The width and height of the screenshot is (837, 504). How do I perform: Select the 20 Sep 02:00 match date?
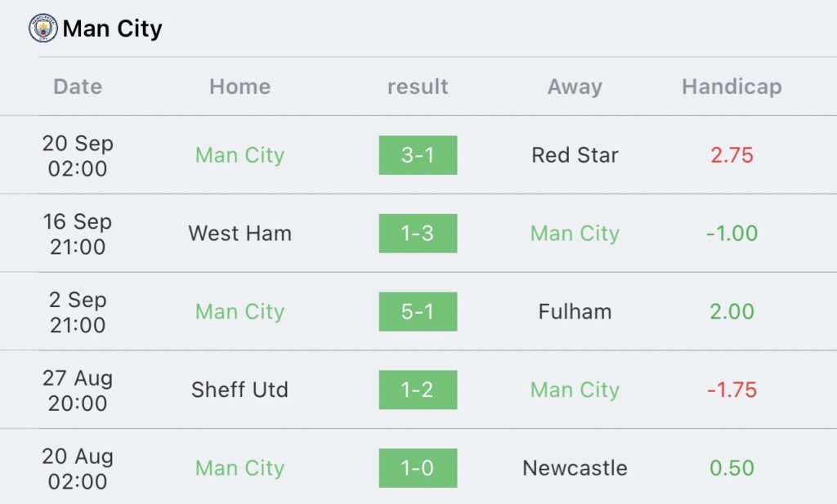[78, 156]
